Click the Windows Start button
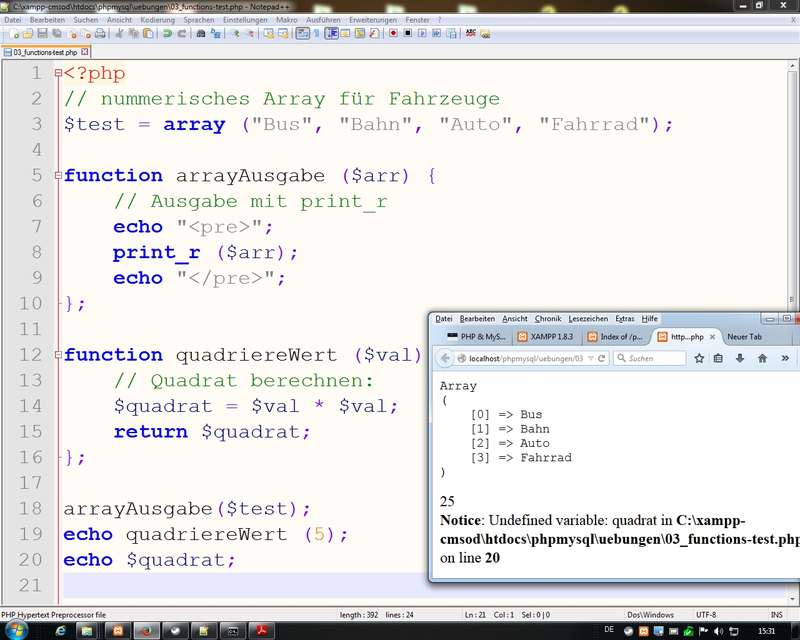The image size is (800, 640). [x=17, y=631]
